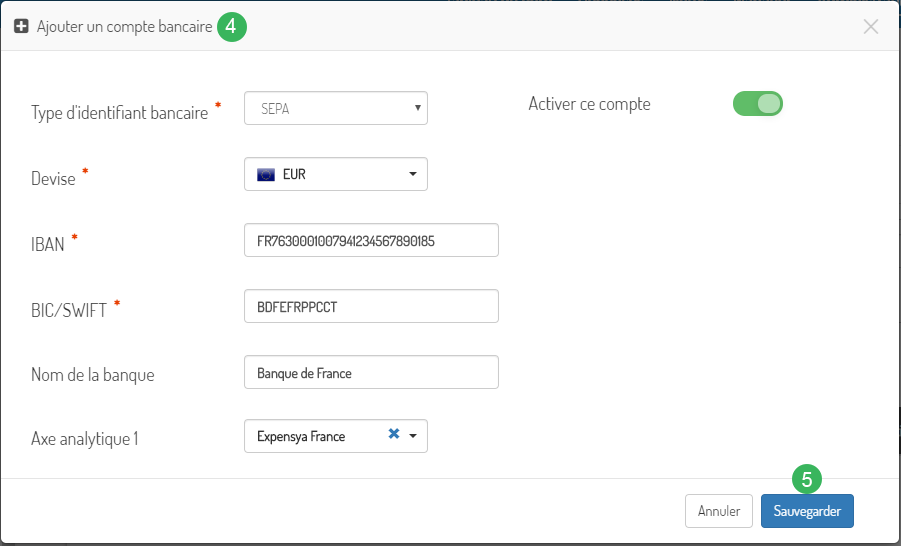
Task: Click the Ajouter un compte bancaire title
Action: tap(125, 26)
